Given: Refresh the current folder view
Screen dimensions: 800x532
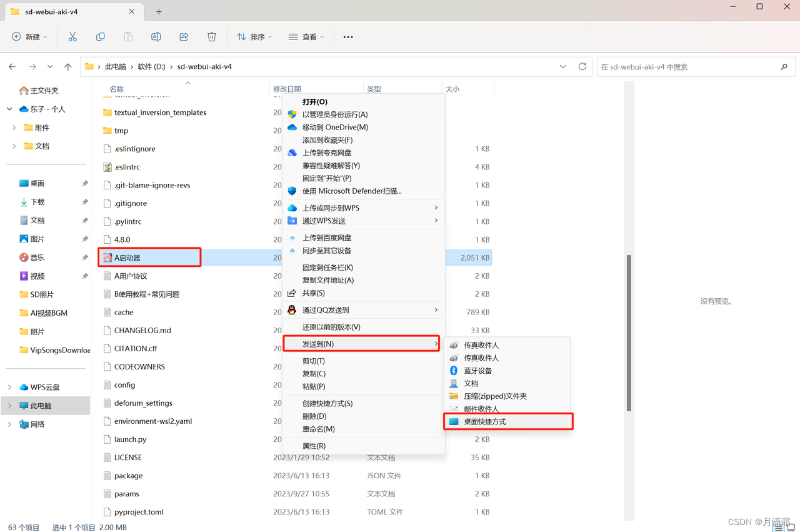Looking at the screenshot, I should [x=582, y=66].
